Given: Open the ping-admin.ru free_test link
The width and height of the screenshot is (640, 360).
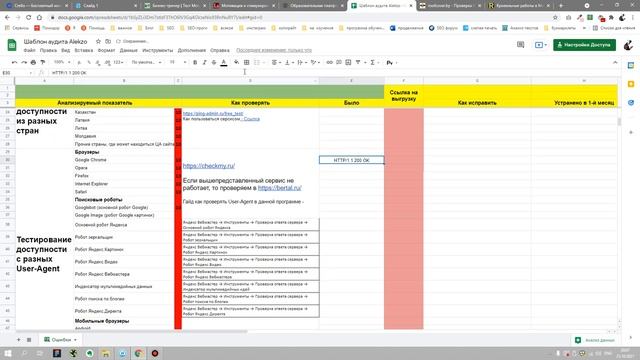Looking at the screenshot, I should coord(213,113).
